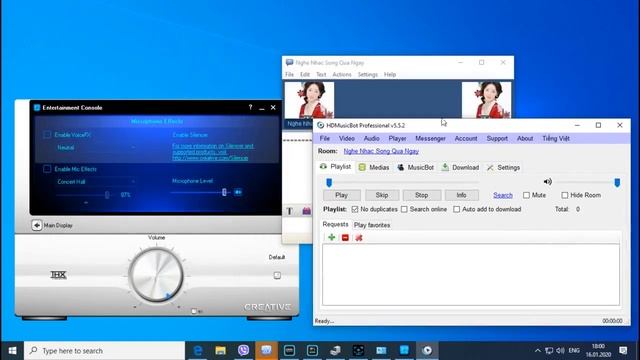
Task: Open Actions menu in chat window
Action: click(342, 74)
